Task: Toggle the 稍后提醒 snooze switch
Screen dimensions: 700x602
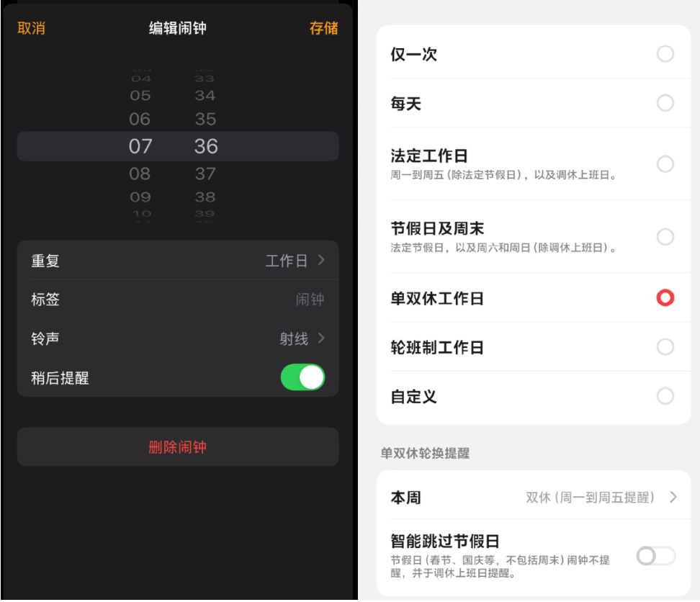Action: pyautogui.click(x=302, y=377)
